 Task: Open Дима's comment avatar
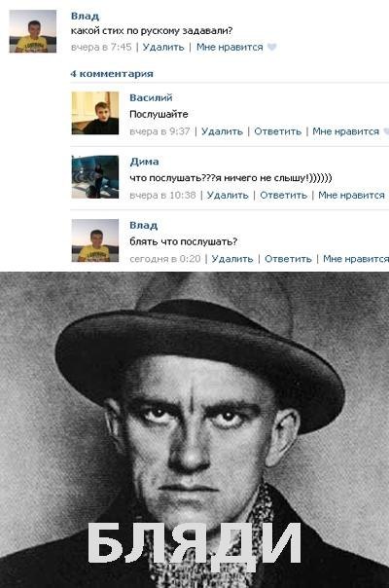(95, 176)
